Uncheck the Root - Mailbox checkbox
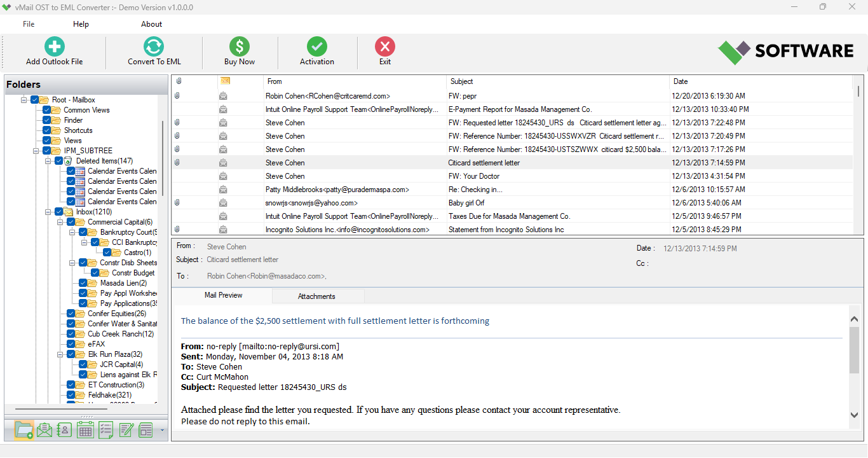This screenshot has width=868, height=458. (34, 99)
